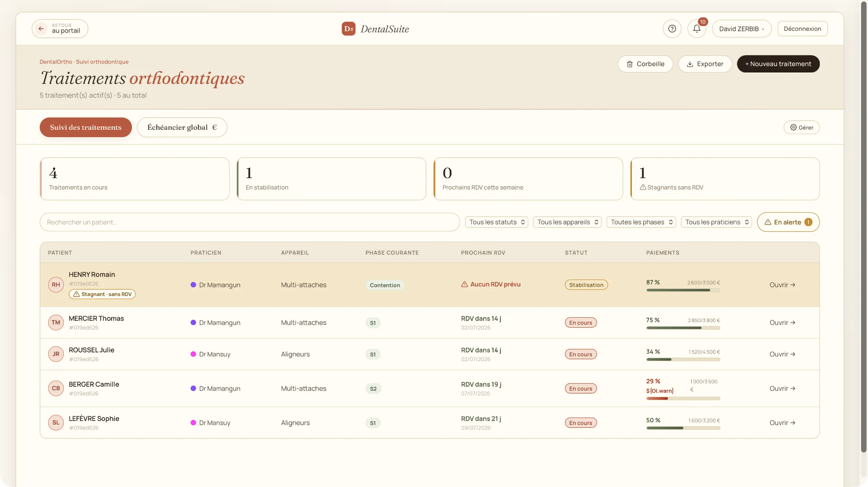Image resolution: width=868 pixels, height=487 pixels.
Task: Click the CB avatar of BERGER Camille
Action: (56, 388)
